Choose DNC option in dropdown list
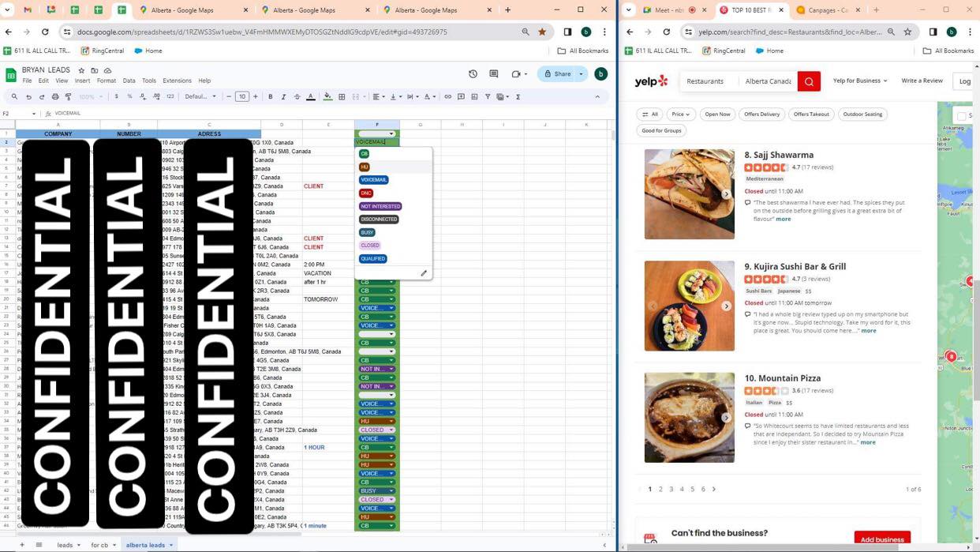The image size is (980, 552). point(366,193)
